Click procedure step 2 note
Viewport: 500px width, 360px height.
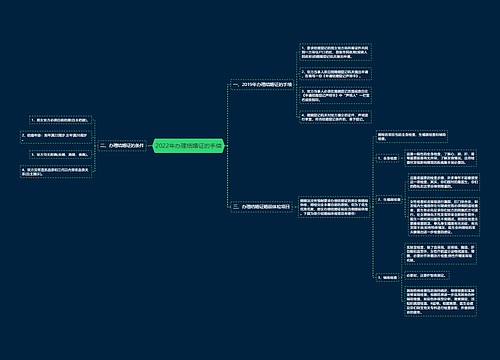pyautogui.click(x=335, y=74)
